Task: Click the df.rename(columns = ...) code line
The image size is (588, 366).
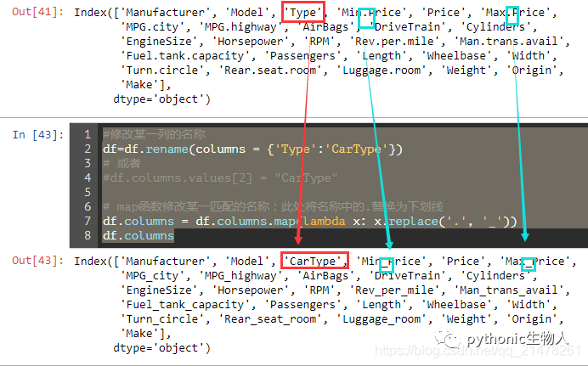Action: click(252, 149)
